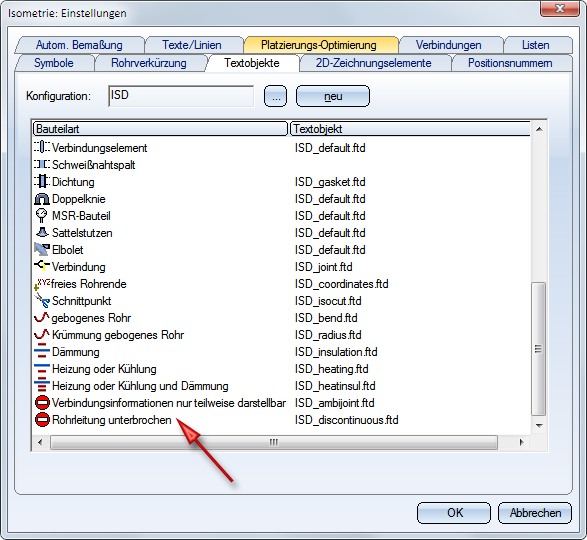Click the Konfiguration input field
Image resolution: width=587 pixels, height=540 pixels.
click(x=181, y=96)
